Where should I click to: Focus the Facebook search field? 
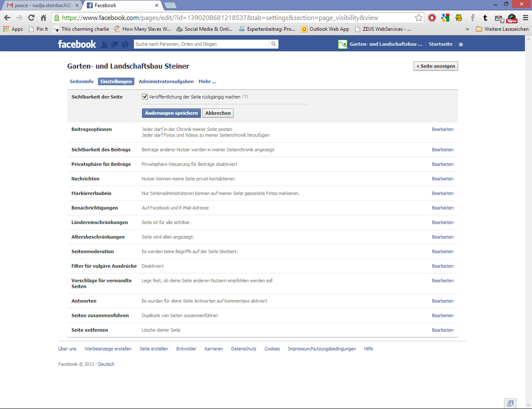pos(202,44)
